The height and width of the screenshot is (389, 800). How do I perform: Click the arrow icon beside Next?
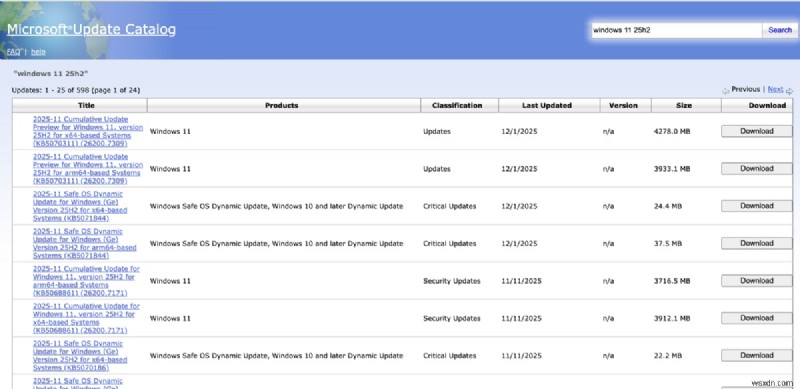pos(789,91)
